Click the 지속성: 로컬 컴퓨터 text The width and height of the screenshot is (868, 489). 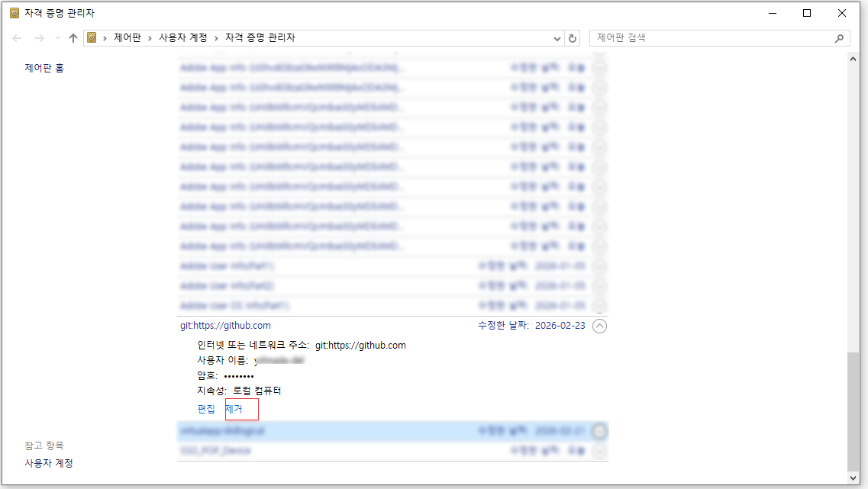click(x=239, y=391)
